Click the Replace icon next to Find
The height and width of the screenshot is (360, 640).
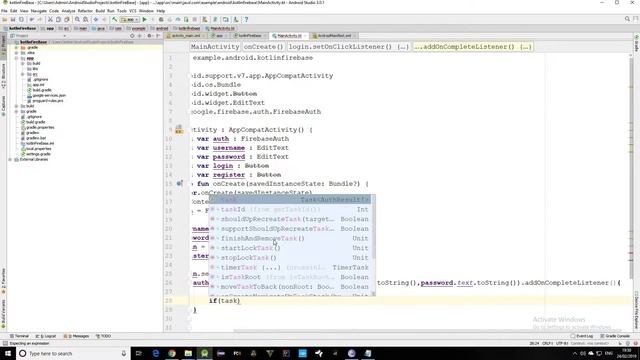[x=86, y=20]
